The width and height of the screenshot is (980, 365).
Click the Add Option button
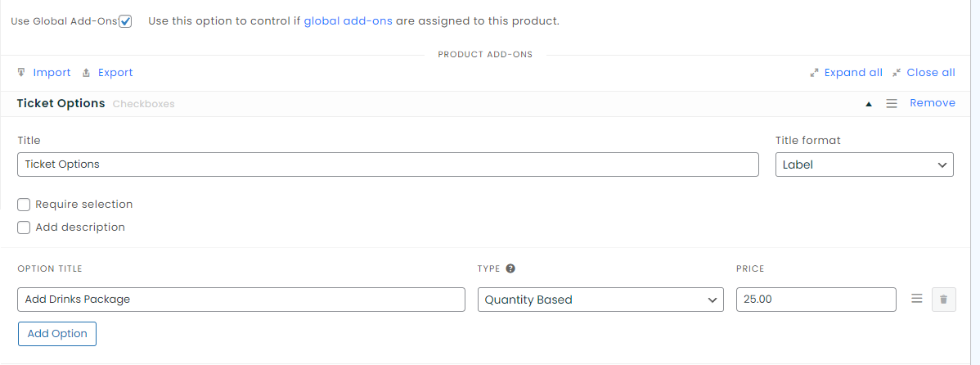[57, 334]
